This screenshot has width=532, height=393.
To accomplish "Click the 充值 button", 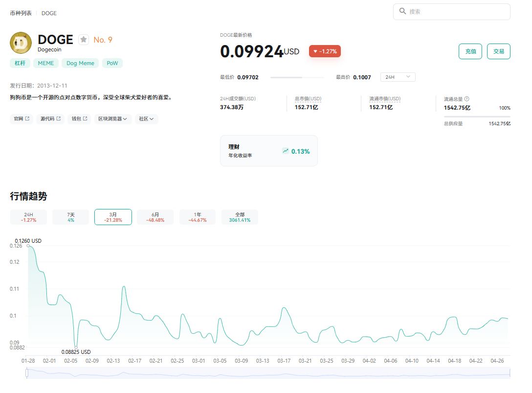I will pos(470,51).
